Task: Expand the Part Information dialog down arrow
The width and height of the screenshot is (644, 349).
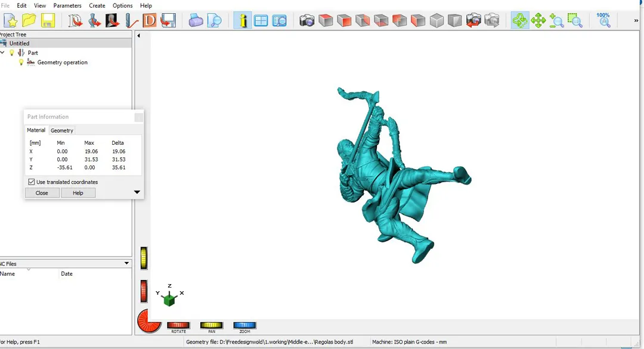Action: pyautogui.click(x=137, y=192)
